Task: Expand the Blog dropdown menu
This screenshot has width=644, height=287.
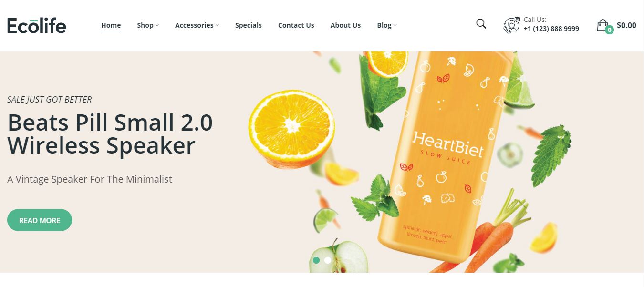Action: click(x=387, y=25)
